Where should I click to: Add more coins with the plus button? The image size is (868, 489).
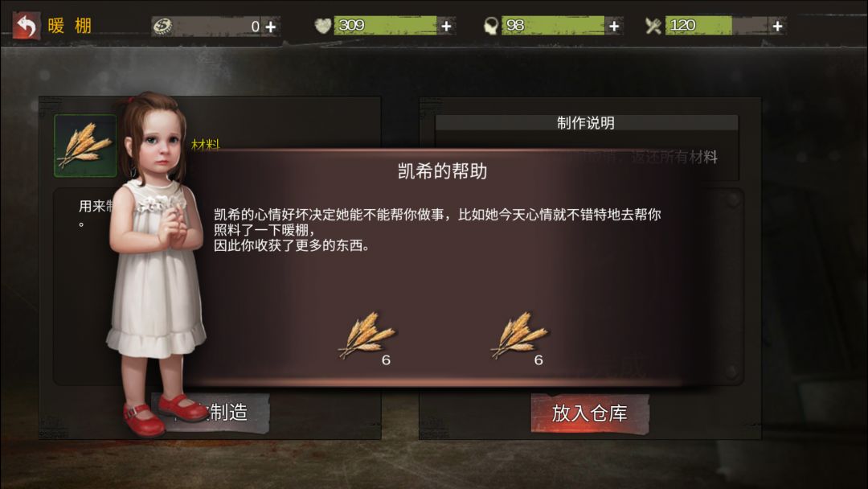pos(271,27)
